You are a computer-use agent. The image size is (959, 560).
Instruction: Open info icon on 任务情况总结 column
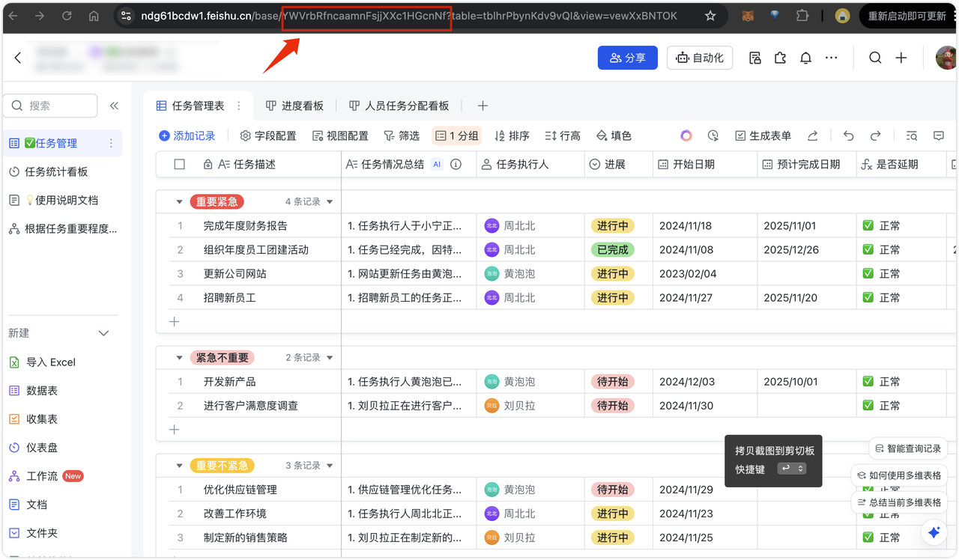coord(456,164)
